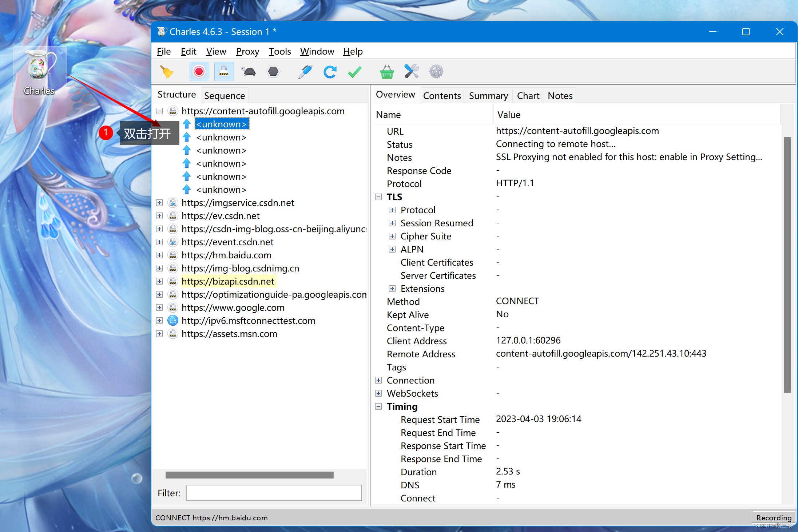Click the structure pane horizontal scrollbar

click(249, 475)
